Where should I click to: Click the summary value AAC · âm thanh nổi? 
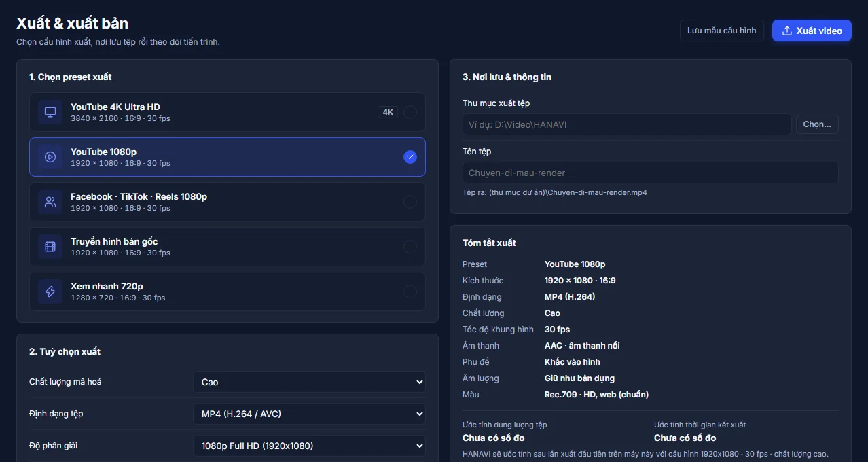pyautogui.click(x=582, y=346)
